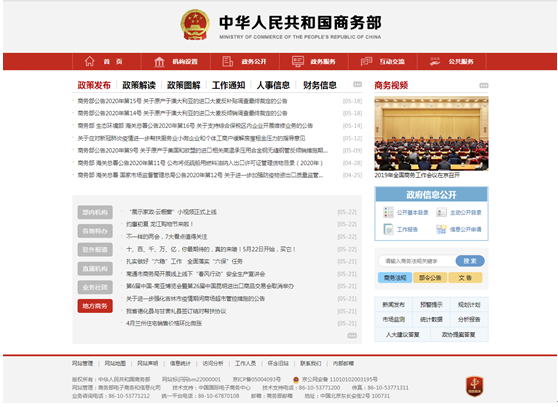Switch to the 政策解读 tab
Screen dimensions: 558x407
pos(139,85)
